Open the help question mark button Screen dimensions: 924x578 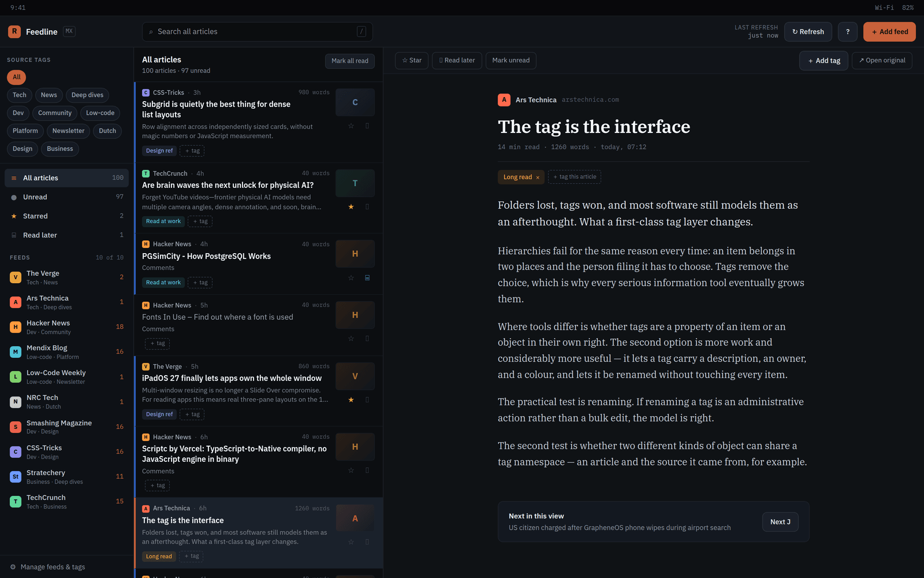click(x=848, y=32)
